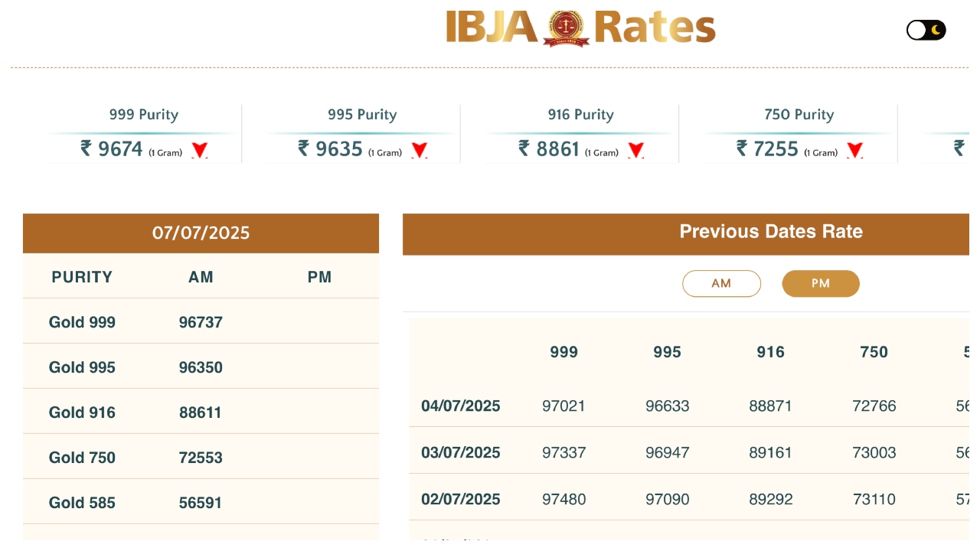Click the 999 Purity rate card

point(144,134)
